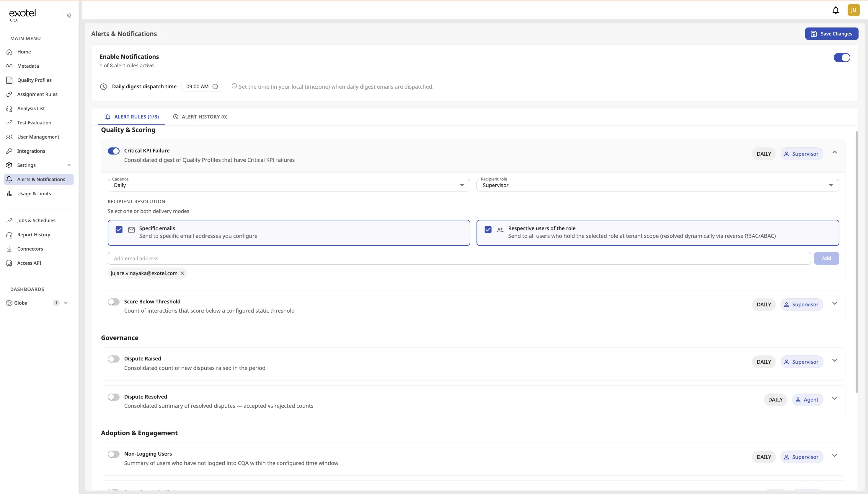Screen dimensions: 868x494
Task: Uncheck Respective users of the role checkbox
Action: coord(488,230)
